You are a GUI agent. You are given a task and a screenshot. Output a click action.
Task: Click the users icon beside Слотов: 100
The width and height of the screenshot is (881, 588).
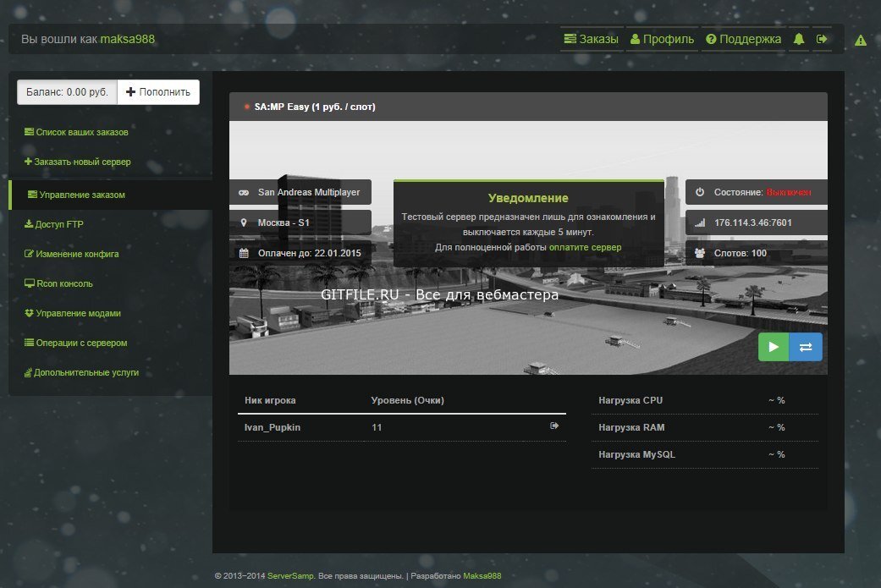pos(700,253)
